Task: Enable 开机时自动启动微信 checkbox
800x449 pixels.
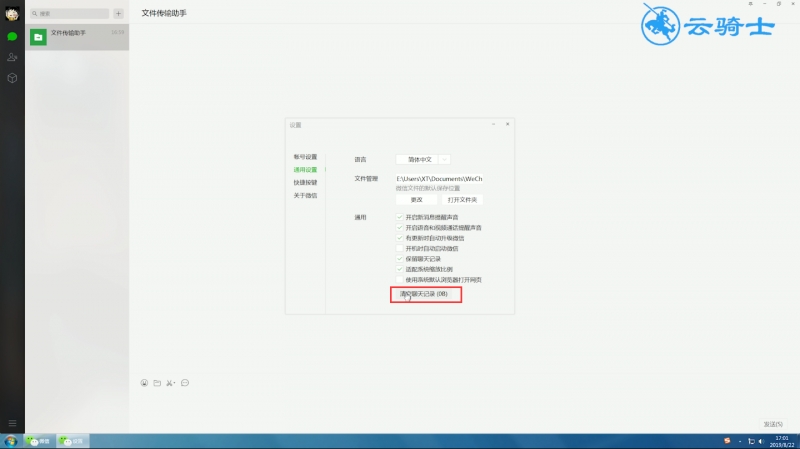Action: [399, 248]
